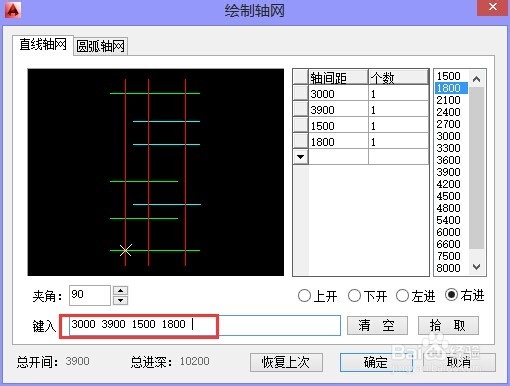Select 1500 in the spacing list
The height and width of the screenshot is (386, 510).
coord(449,76)
